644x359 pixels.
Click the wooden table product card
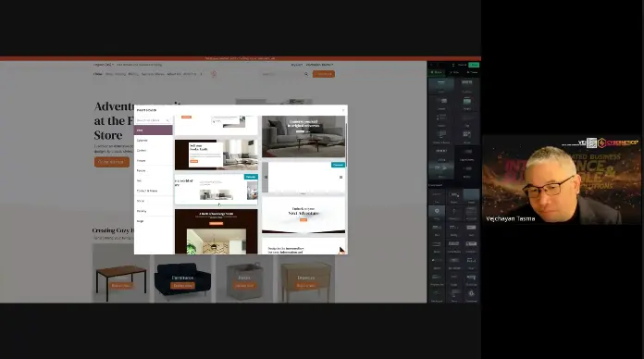point(120,273)
